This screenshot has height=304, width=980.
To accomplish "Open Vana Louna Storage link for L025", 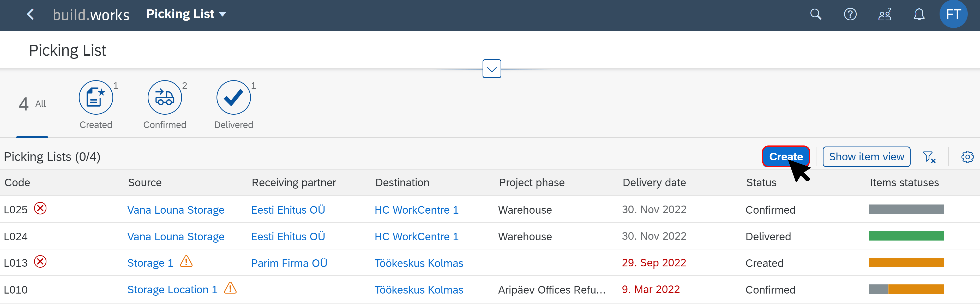I will point(175,210).
